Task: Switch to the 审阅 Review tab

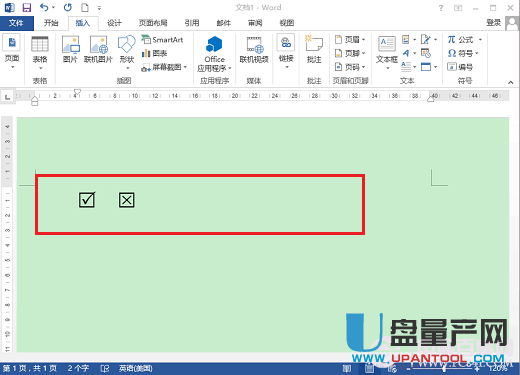Action: click(x=255, y=23)
